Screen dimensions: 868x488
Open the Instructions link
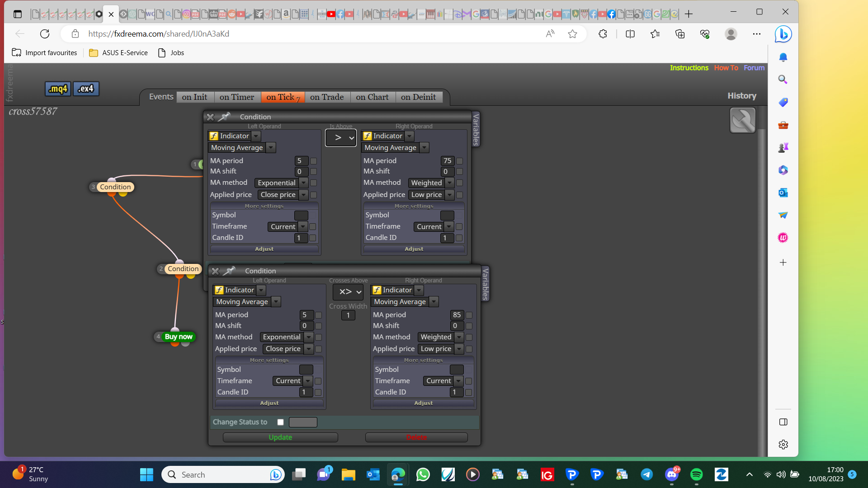click(689, 68)
